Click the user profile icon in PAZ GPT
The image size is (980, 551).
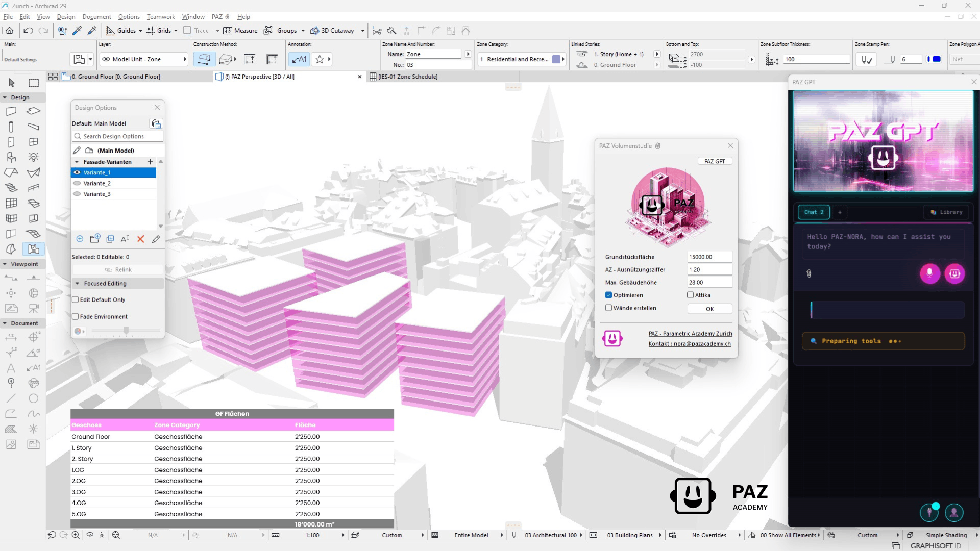954,512
